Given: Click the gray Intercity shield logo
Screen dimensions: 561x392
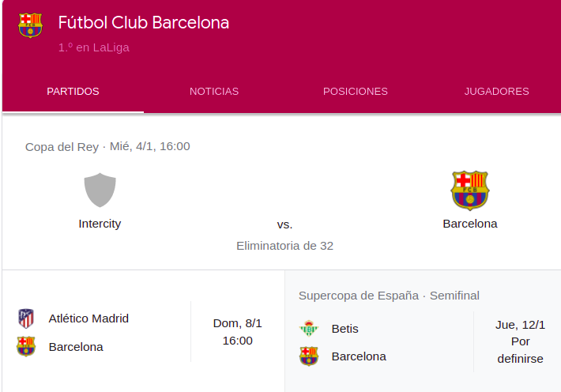Looking at the screenshot, I should point(100,190).
